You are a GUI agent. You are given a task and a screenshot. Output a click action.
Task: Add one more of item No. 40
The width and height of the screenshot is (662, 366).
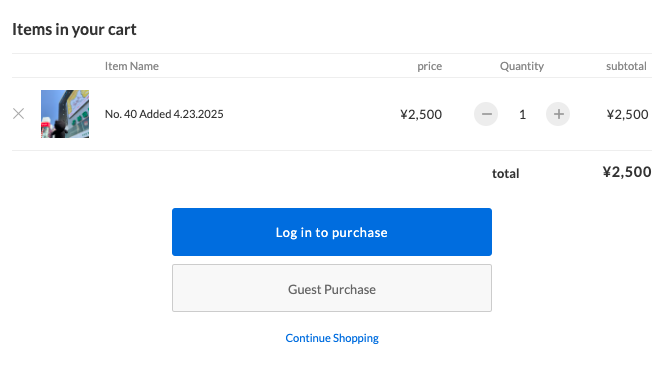[x=558, y=114]
